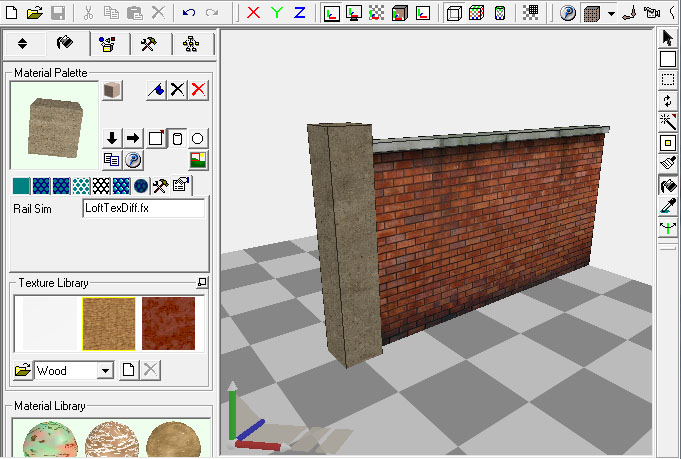The width and height of the screenshot is (681, 459).
Task: Select the magic wand tool
Action: (x=668, y=122)
